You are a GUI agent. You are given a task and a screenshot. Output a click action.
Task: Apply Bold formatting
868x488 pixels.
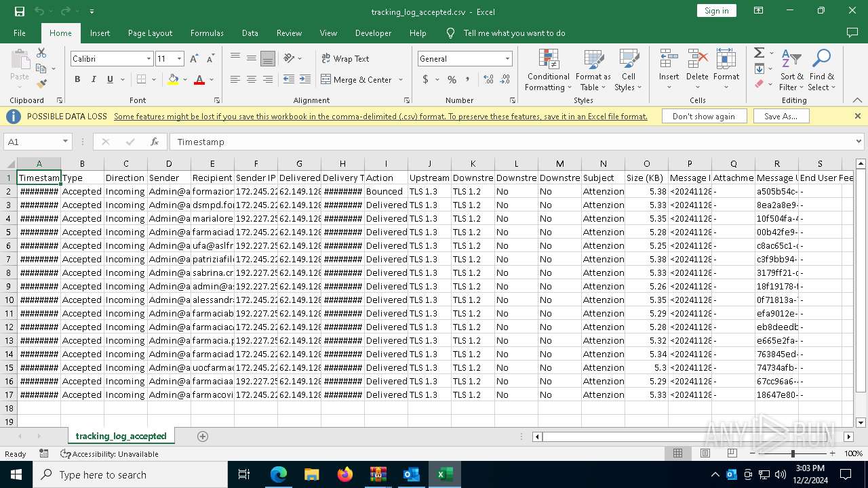[x=77, y=79]
